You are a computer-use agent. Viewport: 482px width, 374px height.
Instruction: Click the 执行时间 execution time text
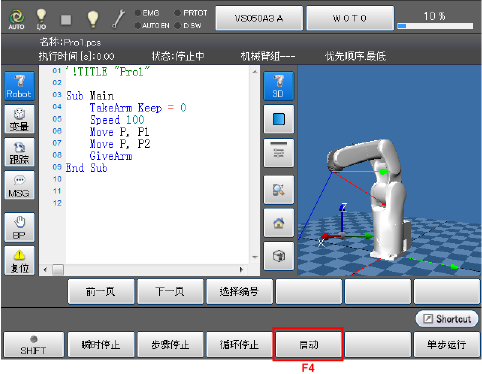[76, 56]
